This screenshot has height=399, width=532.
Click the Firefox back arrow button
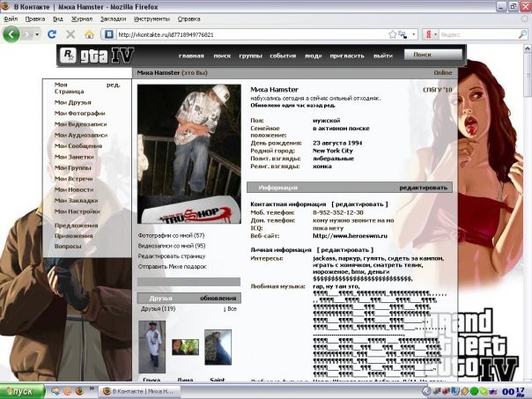(x=11, y=34)
